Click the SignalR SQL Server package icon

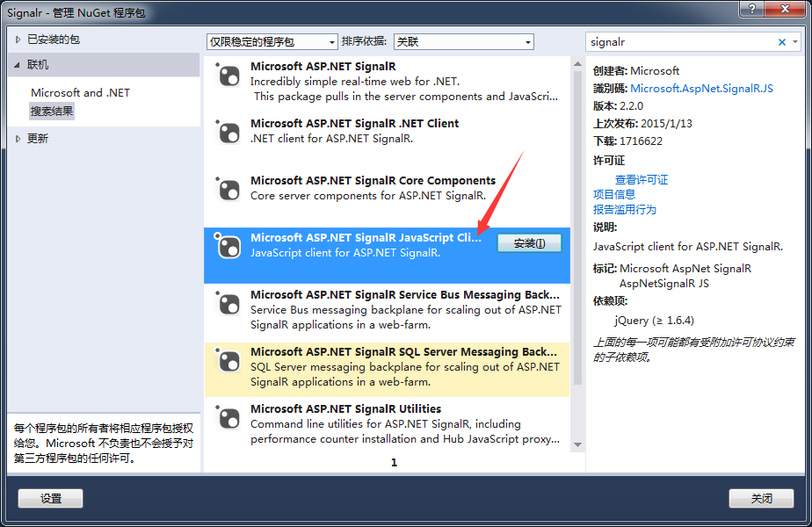tap(228, 360)
